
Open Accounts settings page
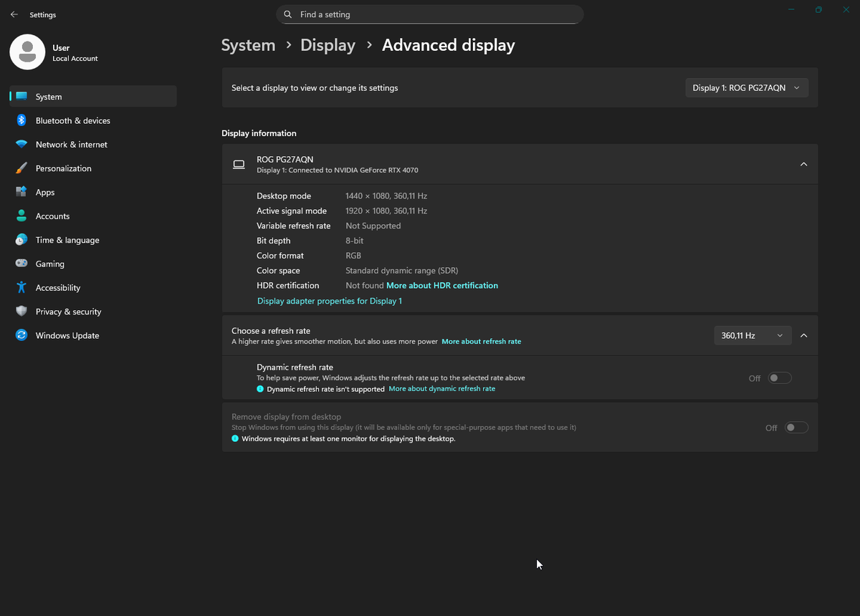93,216
